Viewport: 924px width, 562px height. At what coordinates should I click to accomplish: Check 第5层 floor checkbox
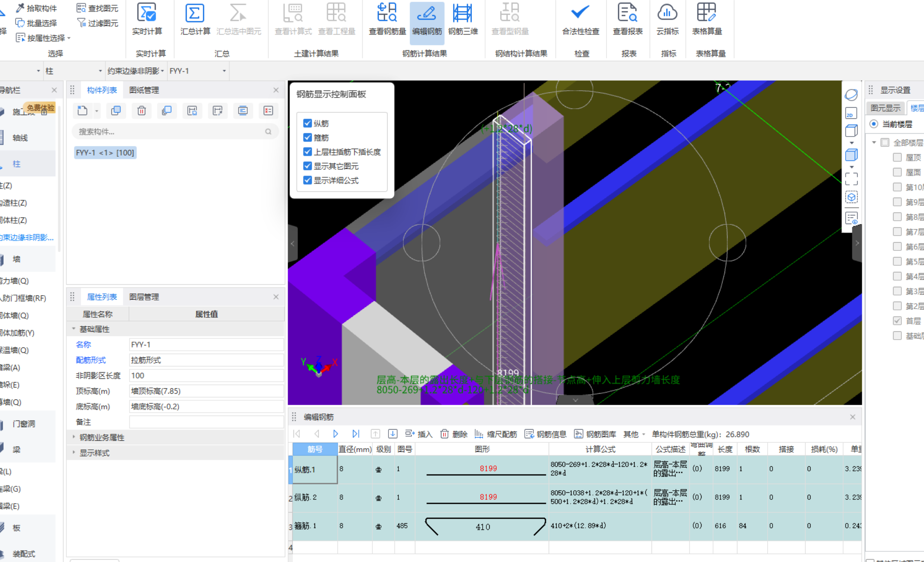click(897, 261)
